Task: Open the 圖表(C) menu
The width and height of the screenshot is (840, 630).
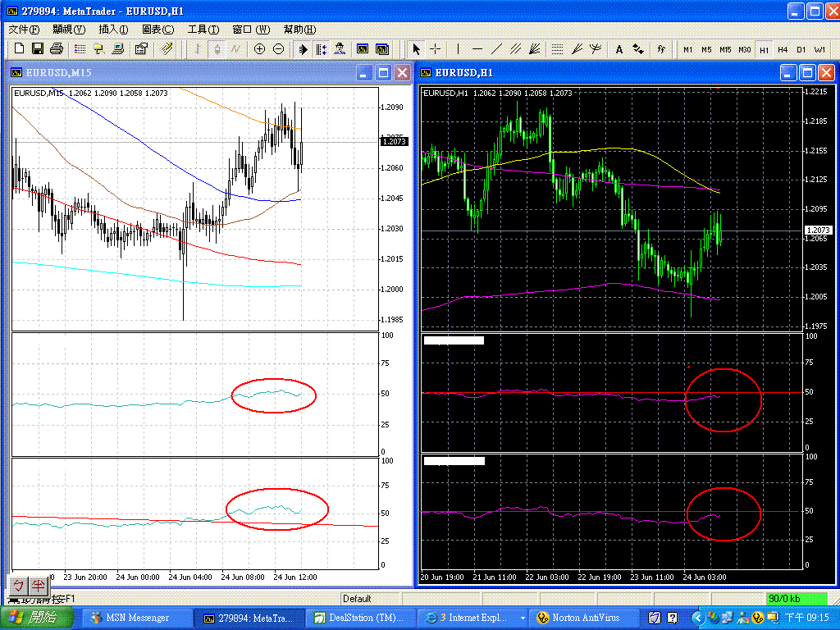Action: pyautogui.click(x=157, y=30)
